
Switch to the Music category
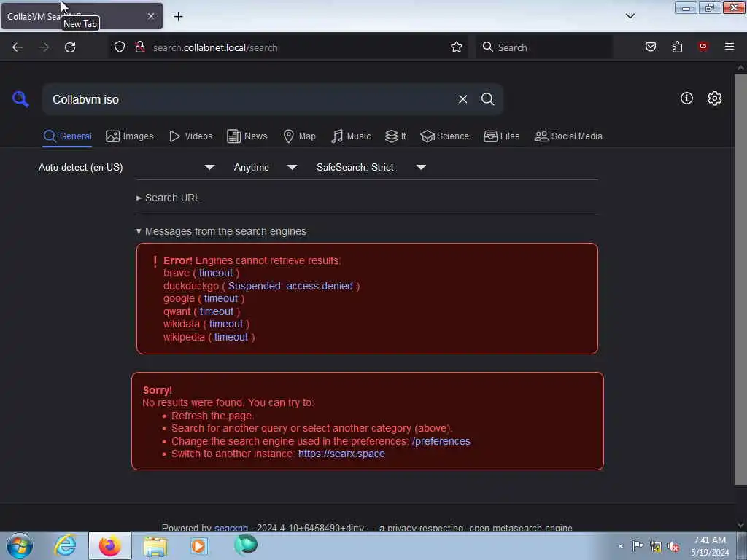[x=351, y=136]
